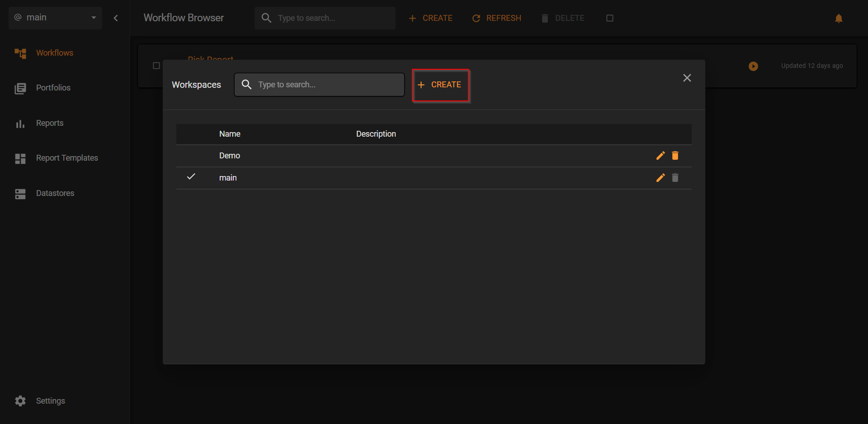Open the Report Templates icon
The width and height of the screenshot is (868, 424).
pos(20,158)
